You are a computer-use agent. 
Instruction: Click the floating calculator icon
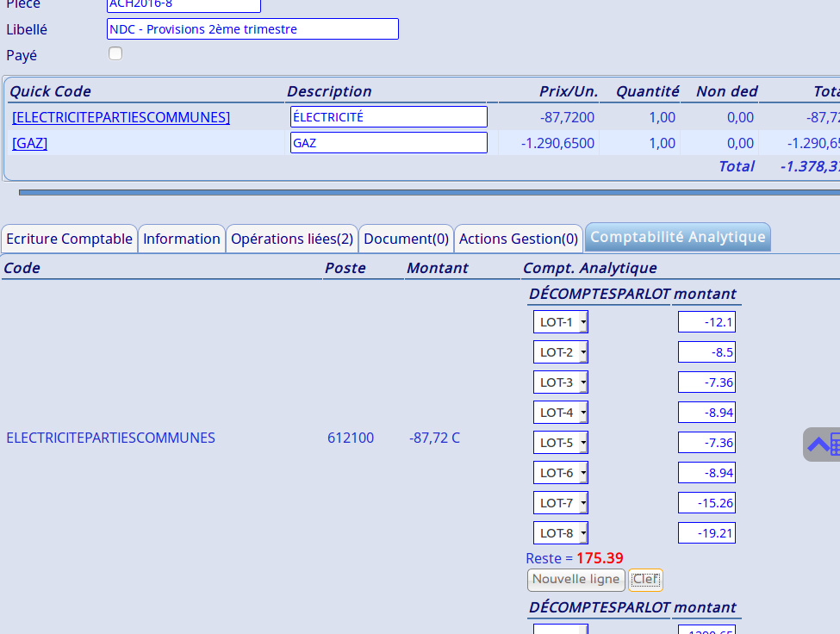(823, 444)
